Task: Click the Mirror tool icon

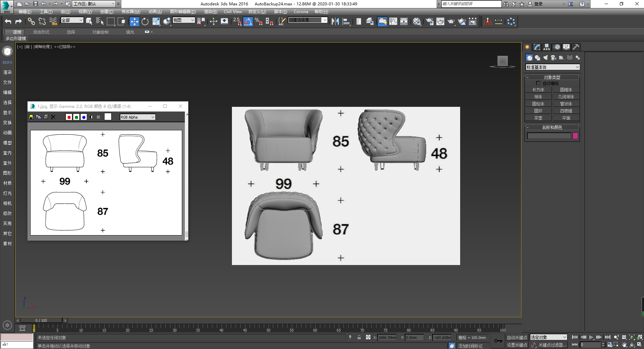Action: 335,21
